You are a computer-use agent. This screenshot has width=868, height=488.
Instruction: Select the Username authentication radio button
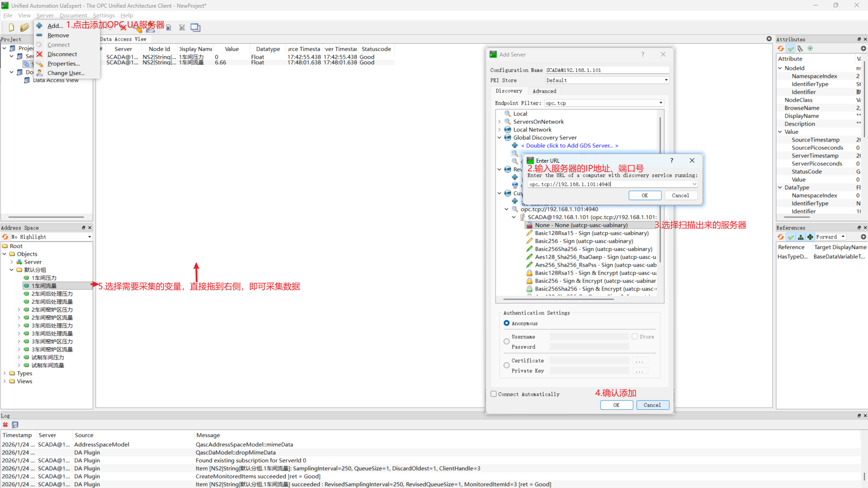coord(506,342)
